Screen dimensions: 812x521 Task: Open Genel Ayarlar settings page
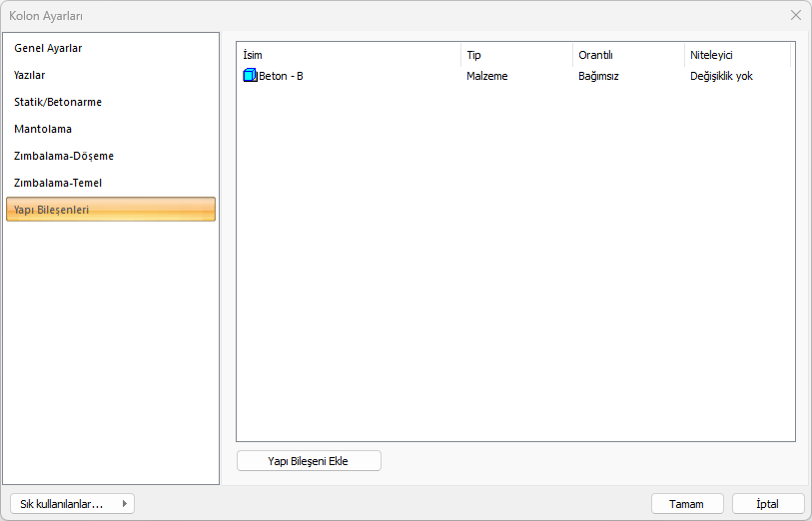tap(110, 48)
